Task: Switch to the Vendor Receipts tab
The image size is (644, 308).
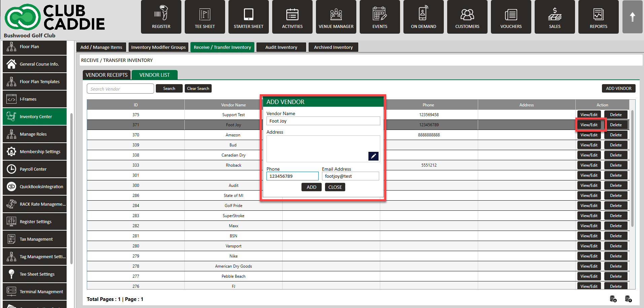Action: pyautogui.click(x=107, y=75)
